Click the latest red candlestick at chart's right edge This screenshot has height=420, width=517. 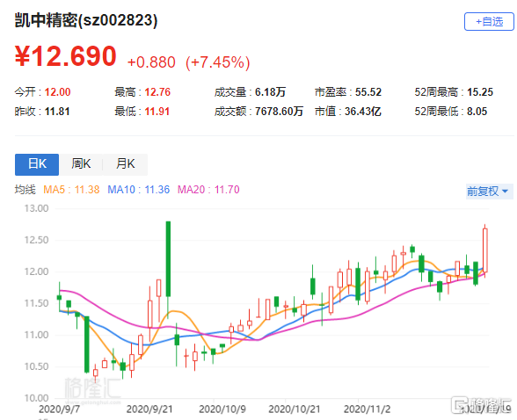click(485, 250)
